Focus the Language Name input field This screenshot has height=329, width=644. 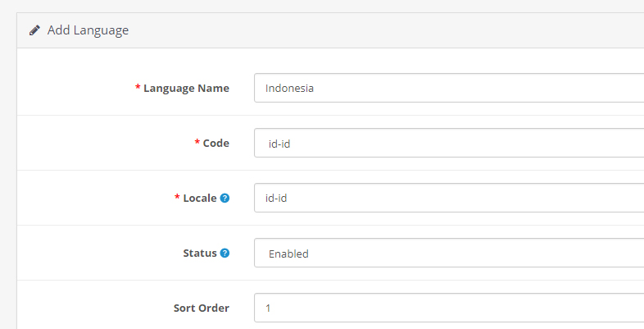[x=449, y=88]
